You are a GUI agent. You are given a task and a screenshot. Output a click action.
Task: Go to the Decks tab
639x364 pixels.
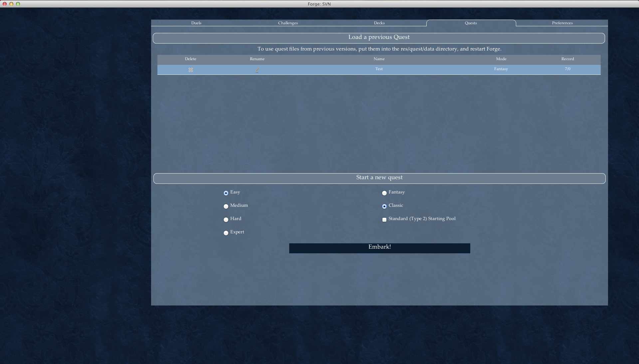[379, 23]
